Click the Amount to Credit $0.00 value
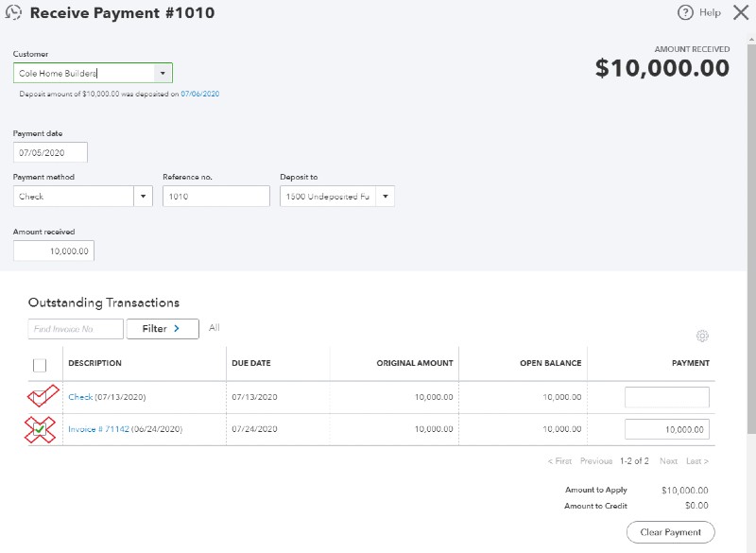Image resolution: width=756 pixels, height=553 pixels. (696, 506)
